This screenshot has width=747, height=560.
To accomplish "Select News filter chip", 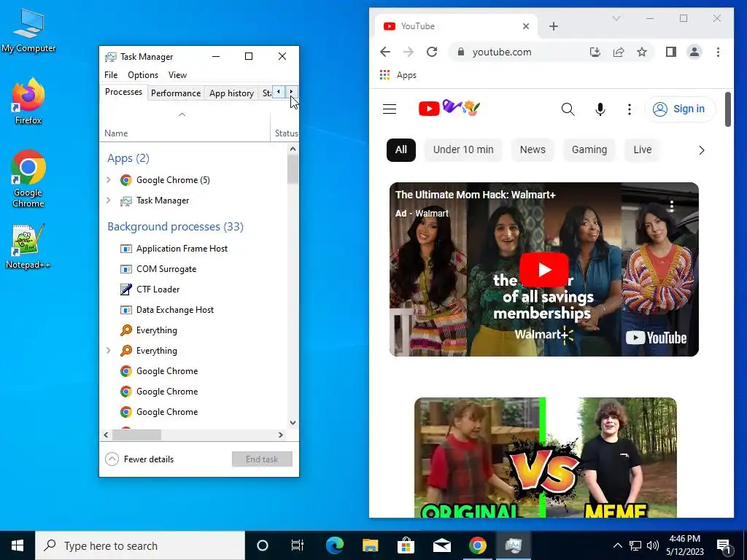I will point(533,149).
